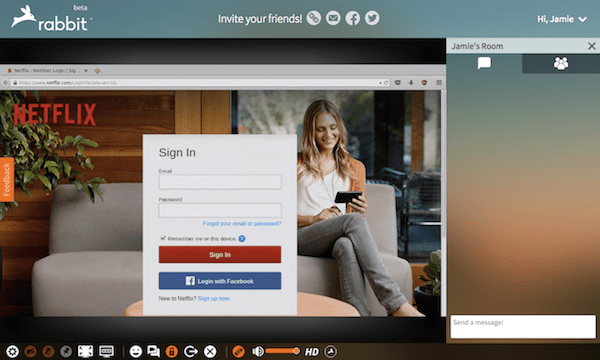The image size is (600, 360).
Task: Enter fullscreen with the expand-arrows icon
Action: pos(85,351)
